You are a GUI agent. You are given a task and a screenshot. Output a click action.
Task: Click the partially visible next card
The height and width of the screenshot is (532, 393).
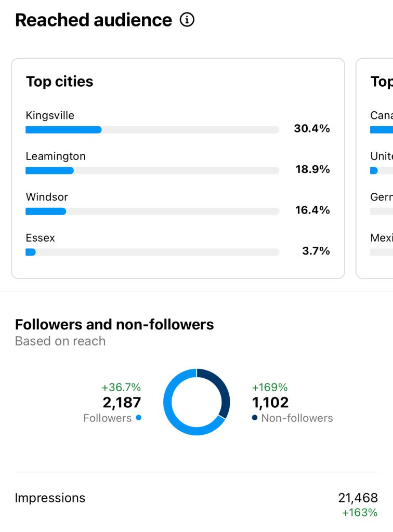click(375, 168)
